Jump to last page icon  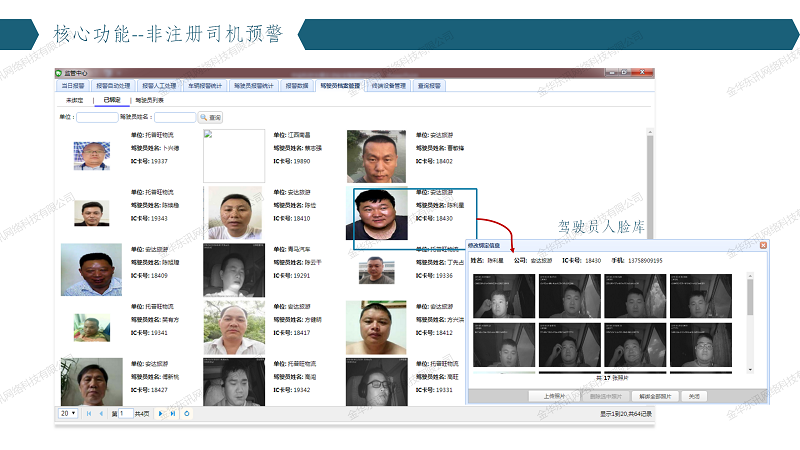pos(174,413)
